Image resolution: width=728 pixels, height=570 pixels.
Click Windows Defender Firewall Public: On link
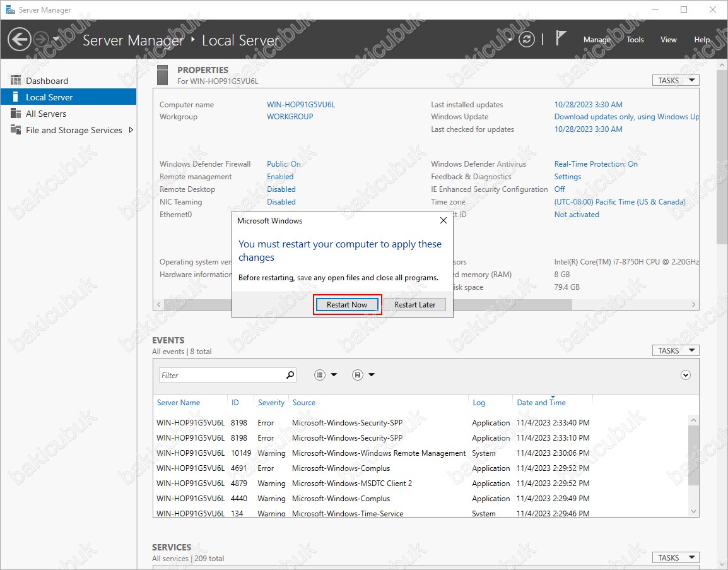point(284,164)
